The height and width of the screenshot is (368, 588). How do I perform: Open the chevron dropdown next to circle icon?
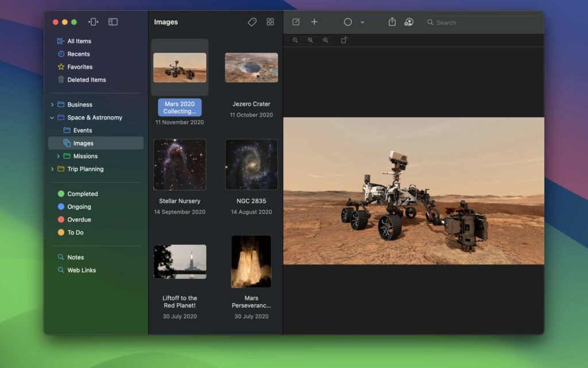[x=363, y=22]
